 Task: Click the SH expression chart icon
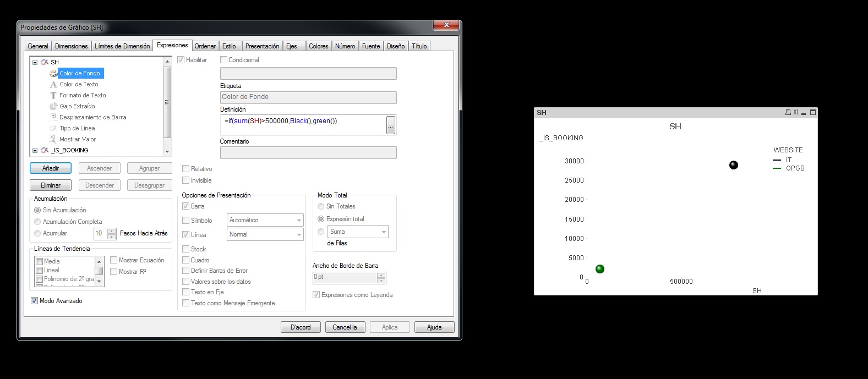click(x=45, y=62)
